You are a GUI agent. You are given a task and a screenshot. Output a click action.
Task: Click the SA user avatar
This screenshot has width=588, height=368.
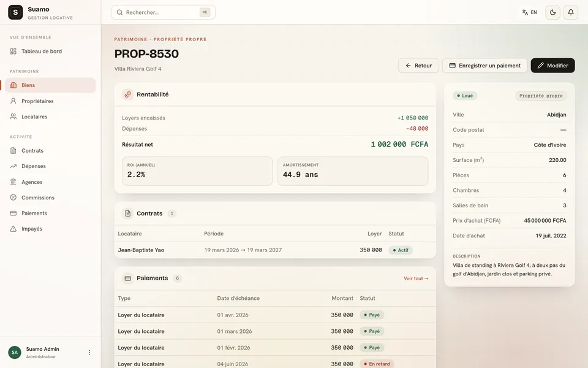click(x=15, y=353)
